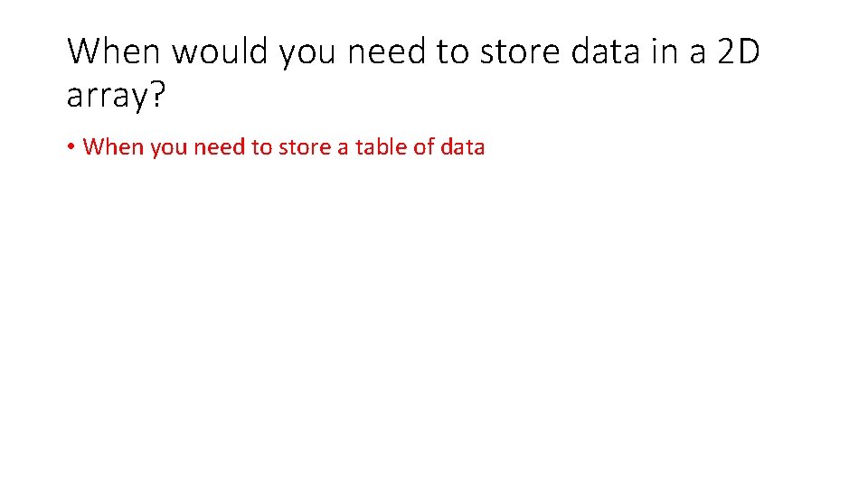Click the empty white slide body area
Screen dimensions: 868x488
434,321
